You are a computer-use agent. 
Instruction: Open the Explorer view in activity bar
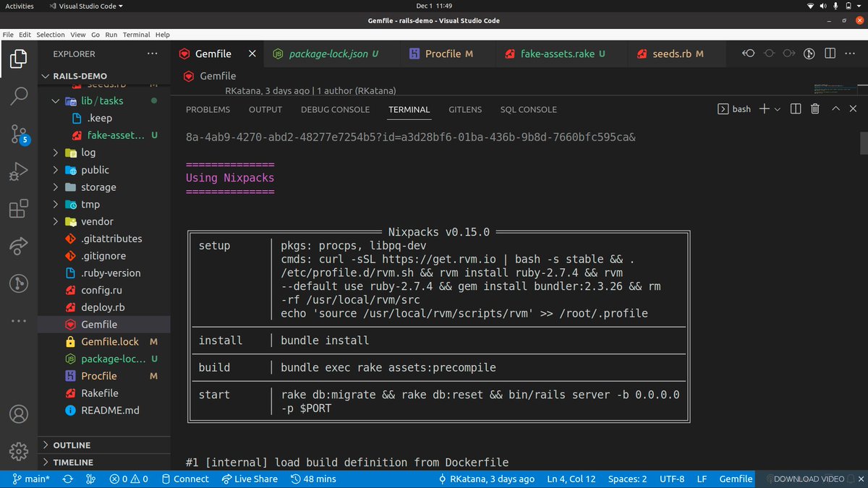coord(19,58)
